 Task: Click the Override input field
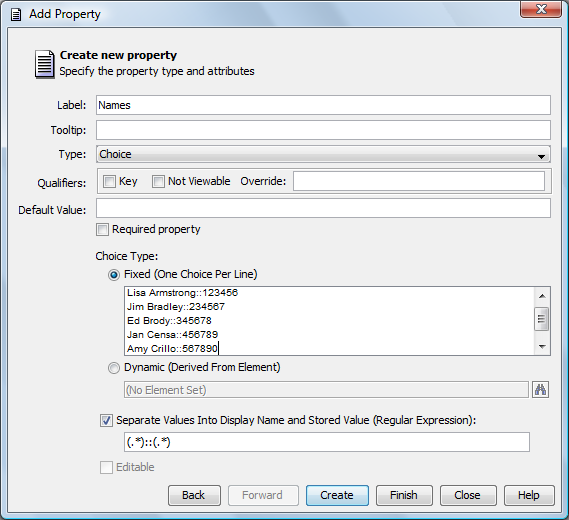[x=419, y=181]
